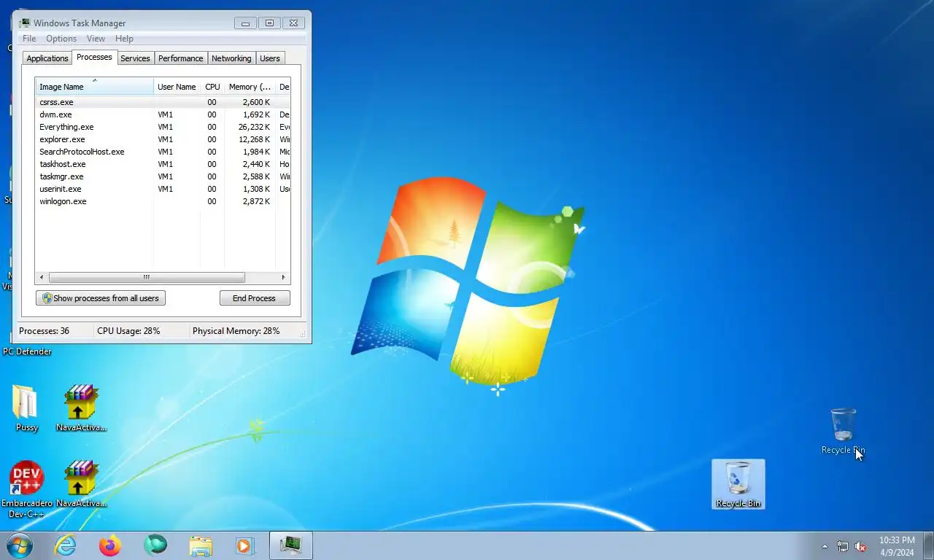This screenshot has height=560, width=934.
Task: Click the muted volume tray icon
Action: tap(860, 546)
